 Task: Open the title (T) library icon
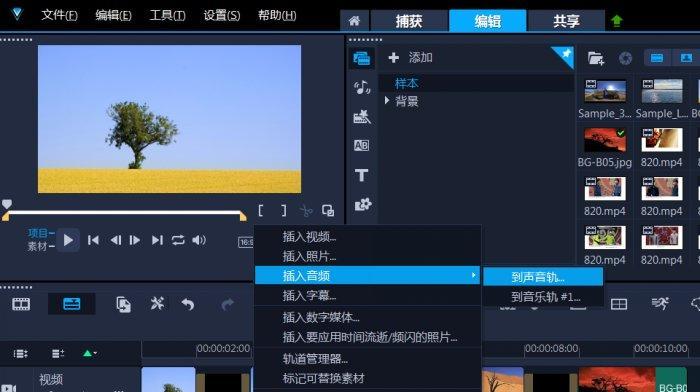click(361, 175)
